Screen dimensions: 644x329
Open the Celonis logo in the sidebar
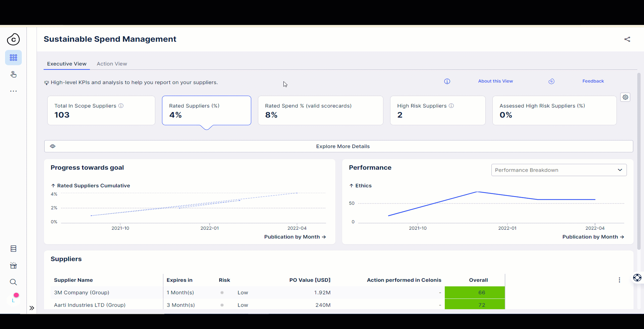13,39
